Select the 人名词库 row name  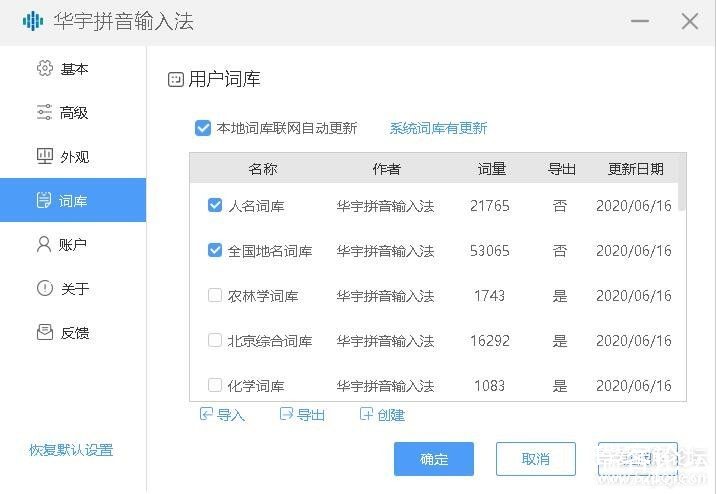click(256, 206)
